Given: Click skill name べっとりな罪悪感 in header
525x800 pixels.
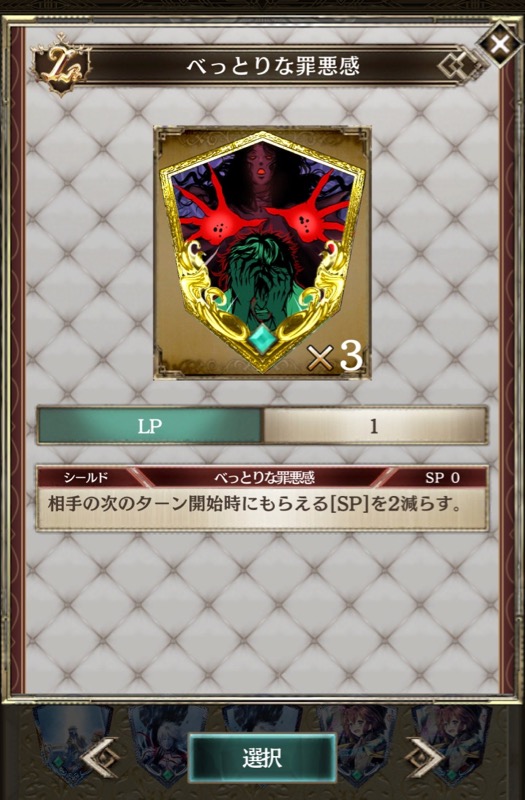Looking at the screenshot, I should (264, 477).
